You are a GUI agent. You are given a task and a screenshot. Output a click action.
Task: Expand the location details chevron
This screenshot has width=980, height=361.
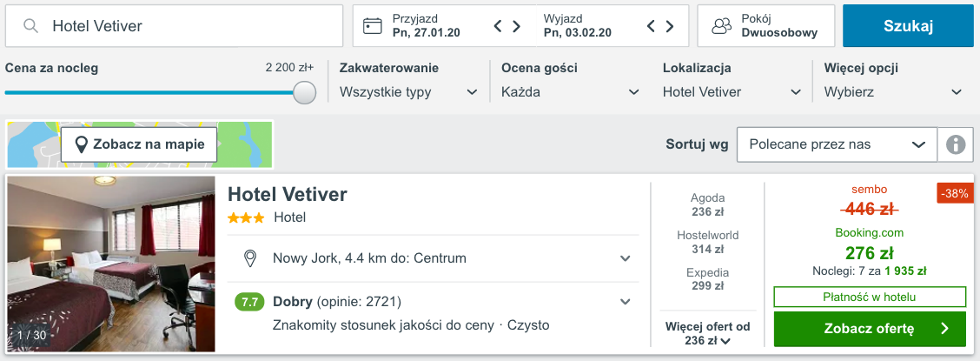(625, 258)
